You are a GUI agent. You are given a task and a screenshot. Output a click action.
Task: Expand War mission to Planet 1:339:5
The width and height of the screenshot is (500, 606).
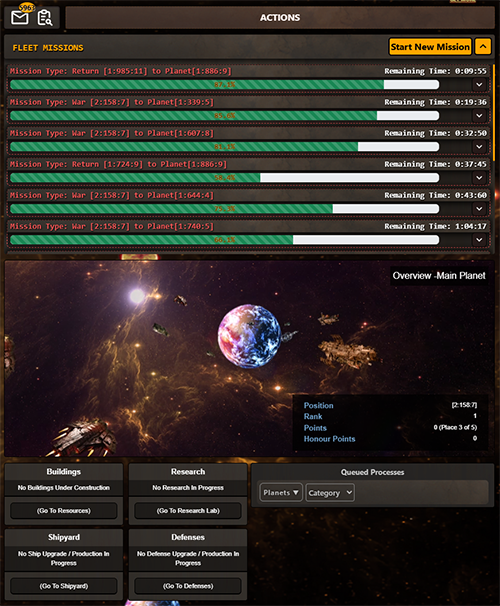[x=479, y=116]
